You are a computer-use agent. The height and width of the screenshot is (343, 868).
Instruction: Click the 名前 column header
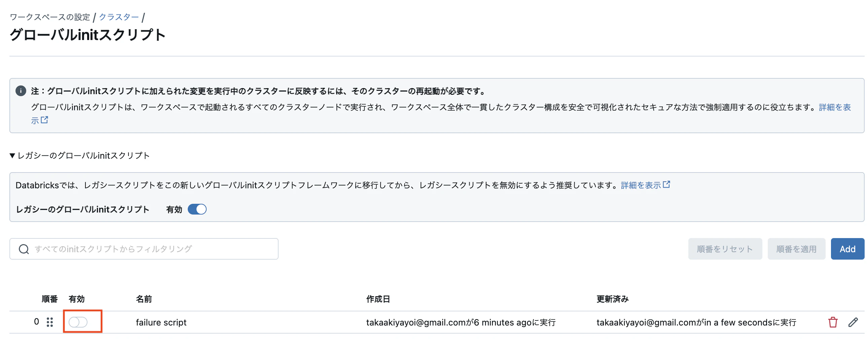coord(144,299)
